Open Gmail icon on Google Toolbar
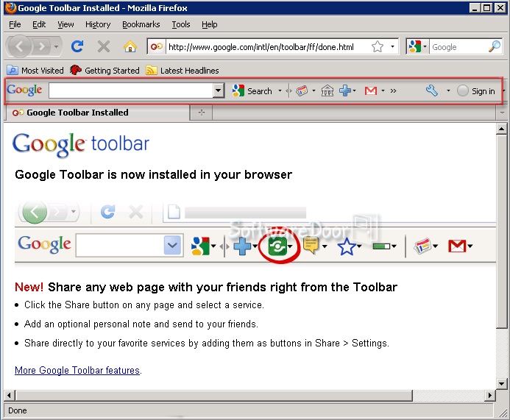 click(371, 90)
